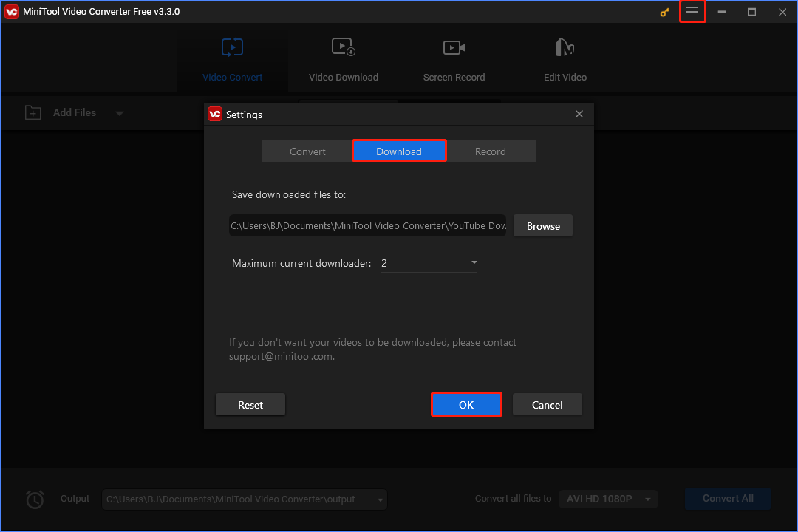
Task: Confirm settings with OK
Action: pos(466,405)
